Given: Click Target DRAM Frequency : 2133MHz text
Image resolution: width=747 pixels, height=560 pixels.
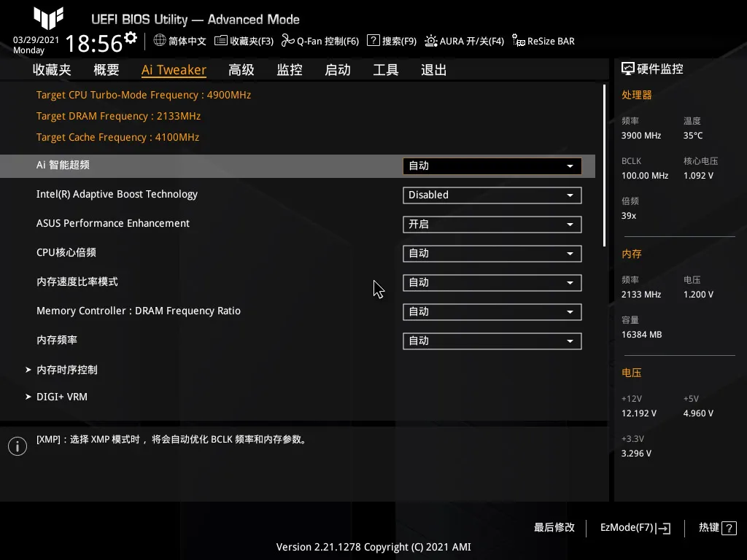Looking at the screenshot, I should [x=118, y=116].
